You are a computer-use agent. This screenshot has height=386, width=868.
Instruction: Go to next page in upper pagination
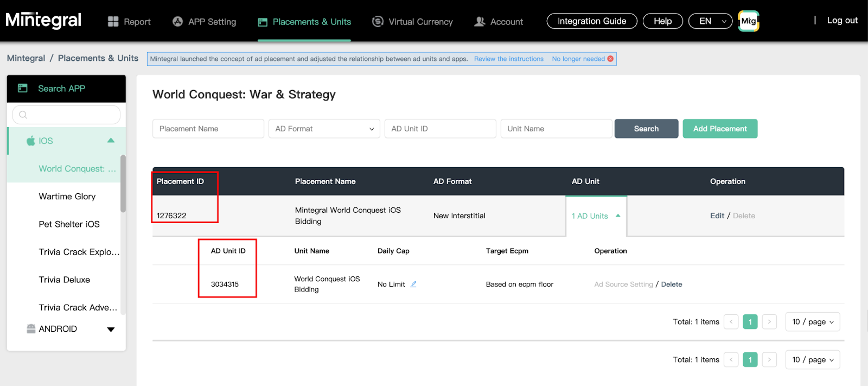(x=769, y=322)
